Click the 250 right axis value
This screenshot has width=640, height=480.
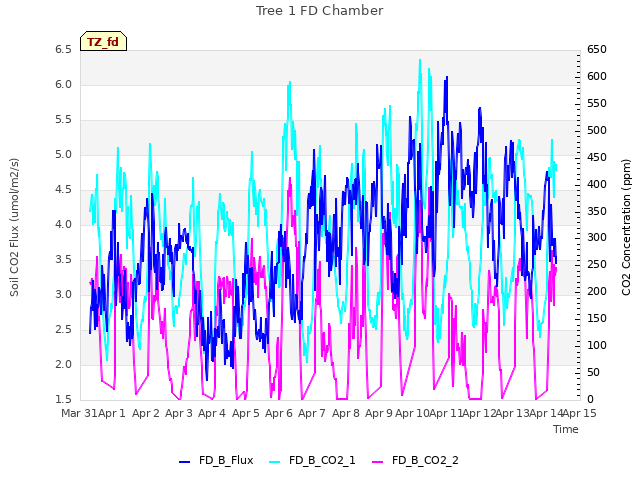coord(597,264)
